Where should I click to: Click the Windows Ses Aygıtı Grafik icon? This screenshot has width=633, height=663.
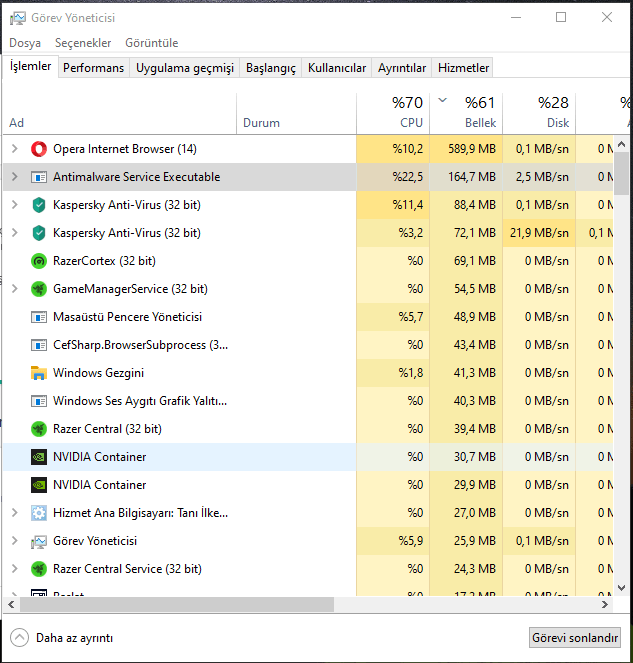(39, 401)
